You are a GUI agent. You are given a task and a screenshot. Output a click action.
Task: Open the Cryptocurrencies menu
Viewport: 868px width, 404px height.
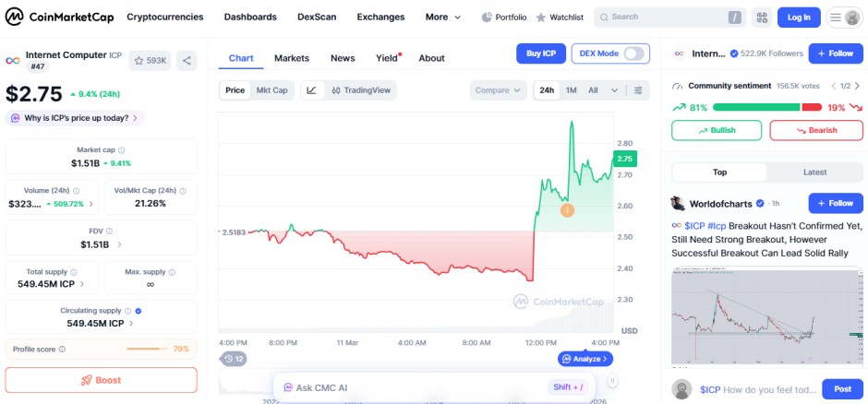coord(165,18)
